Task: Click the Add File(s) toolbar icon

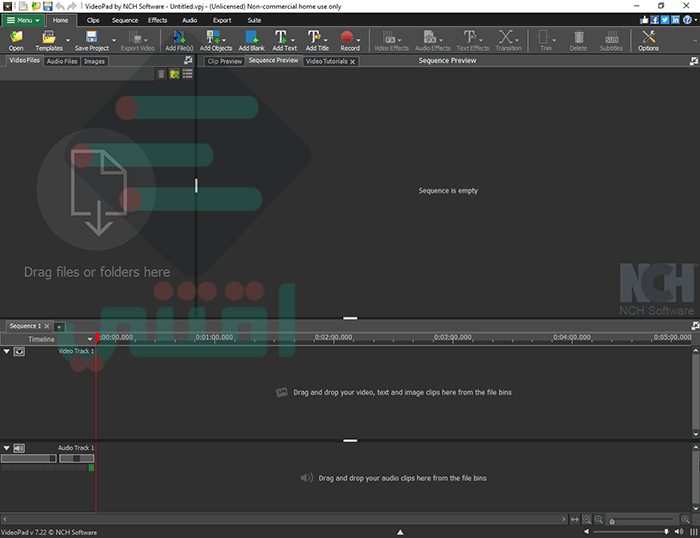Action: click(179, 37)
